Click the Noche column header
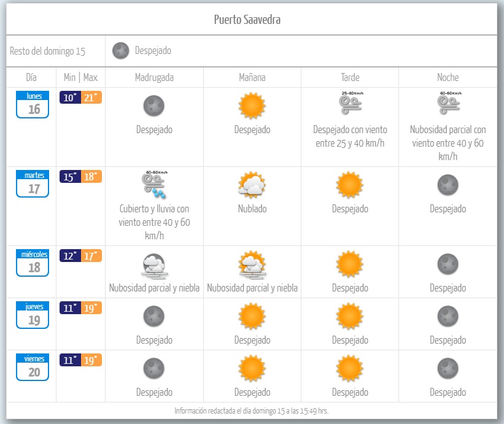The image size is (504, 424). (x=448, y=77)
